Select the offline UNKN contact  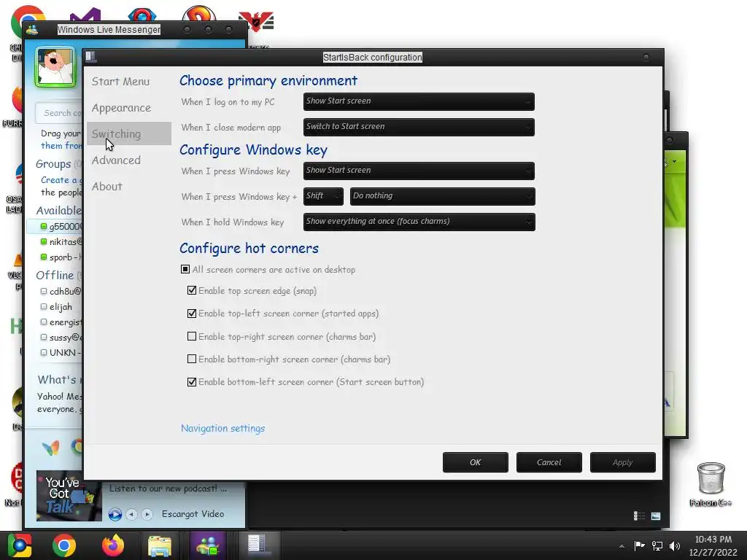(x=61, y=352)
